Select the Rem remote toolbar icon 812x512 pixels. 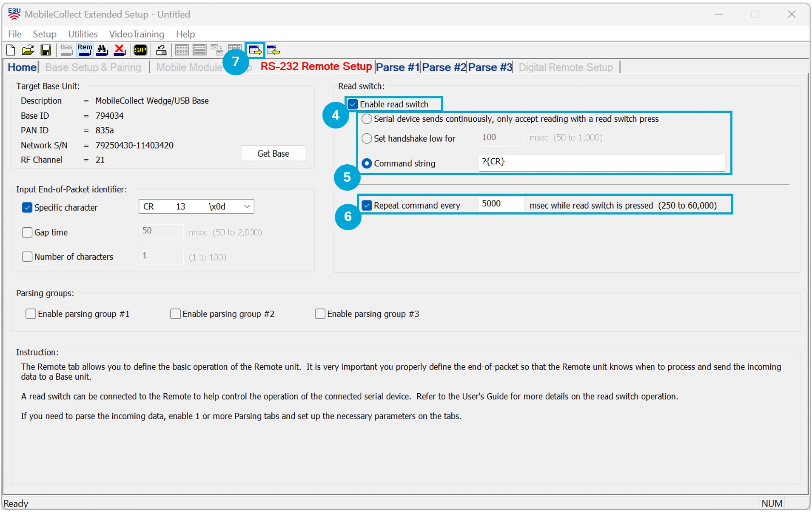click(85, 50)
